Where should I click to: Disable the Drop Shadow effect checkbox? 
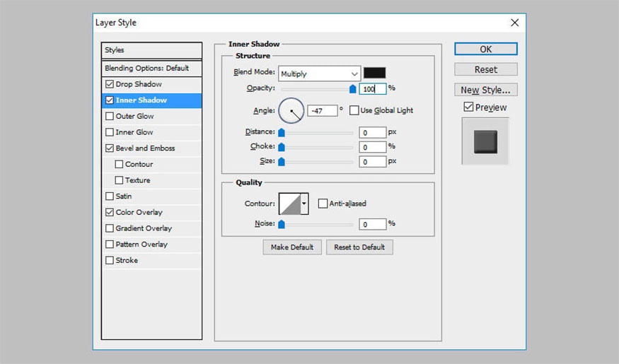pyautogui.click(x=109, y=84)
